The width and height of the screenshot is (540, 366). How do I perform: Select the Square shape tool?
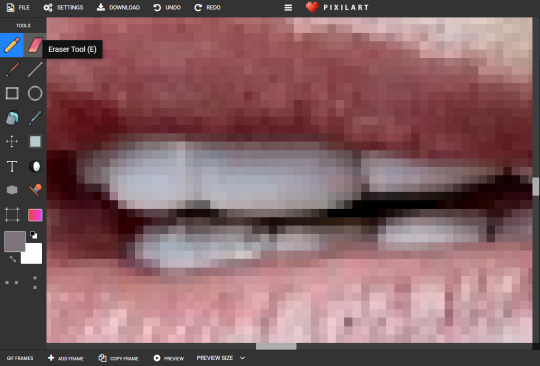pyautogui.click(x=12, y=93)
